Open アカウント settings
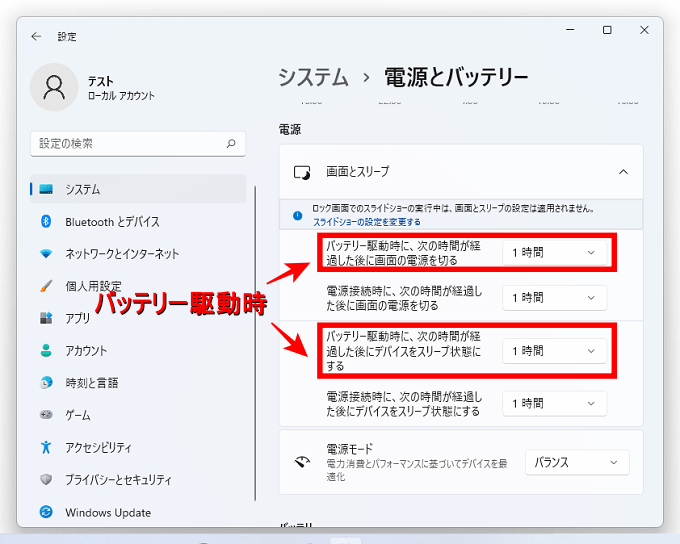The width and height of the screenshot is (680, 544). click(x=138, y=351)
